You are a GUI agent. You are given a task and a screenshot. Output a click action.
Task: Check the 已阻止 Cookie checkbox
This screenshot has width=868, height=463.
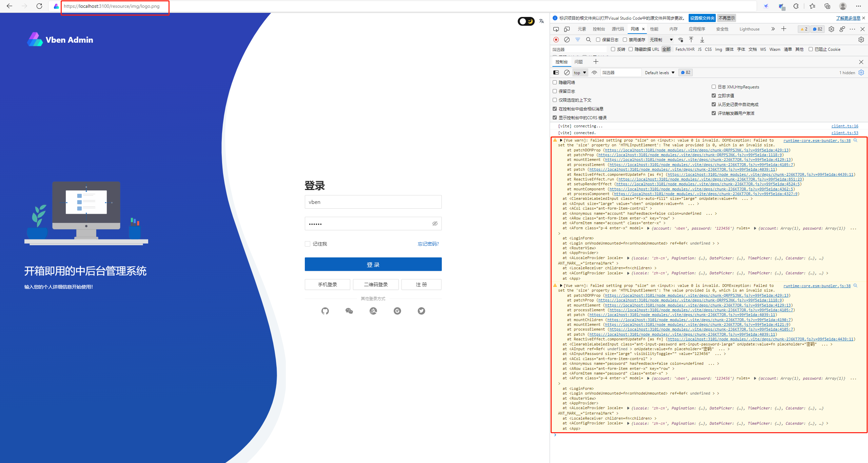click(811, 49)
